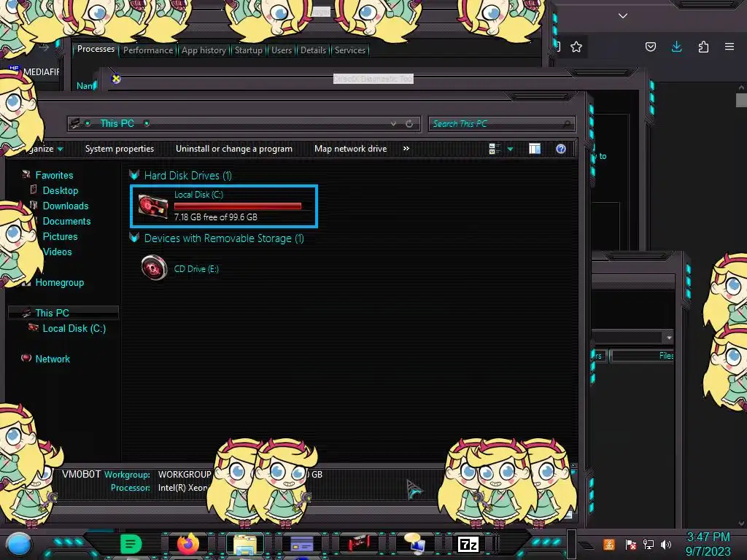Image resolution: width=747 pixels, height=560 pixels.
Task: Open Firefox downloads panel
Action: pyautogui.click(x=676, y=47)
